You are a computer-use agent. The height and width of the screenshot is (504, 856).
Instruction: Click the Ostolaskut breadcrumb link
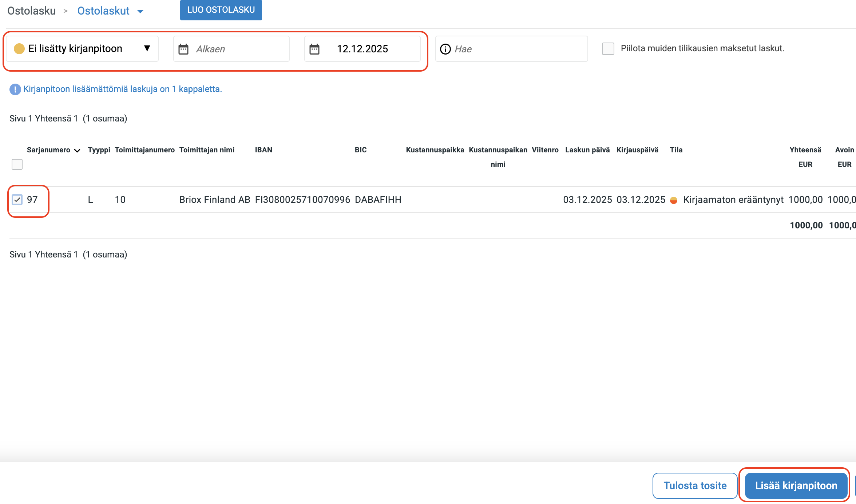click(103, 11)
